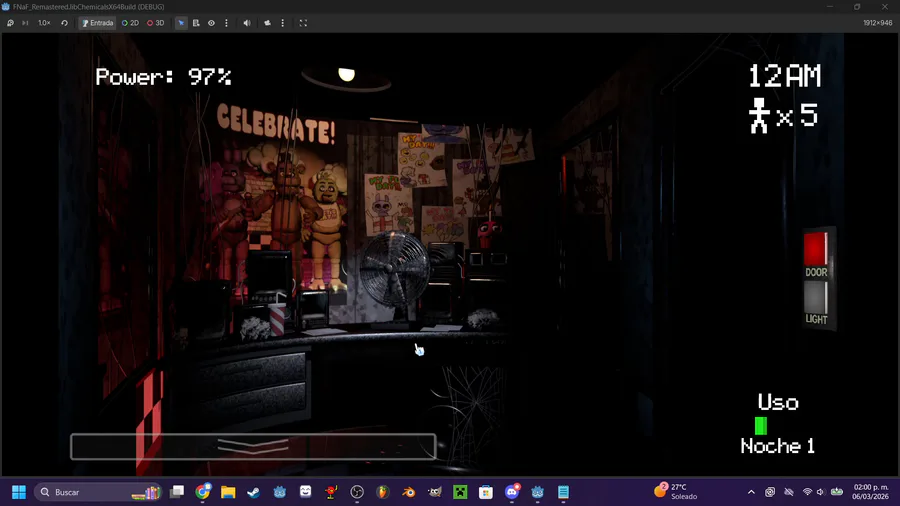Toggle the blue arrow select tool
Viewport: 900px width, 506px height.
coord(181,23)
